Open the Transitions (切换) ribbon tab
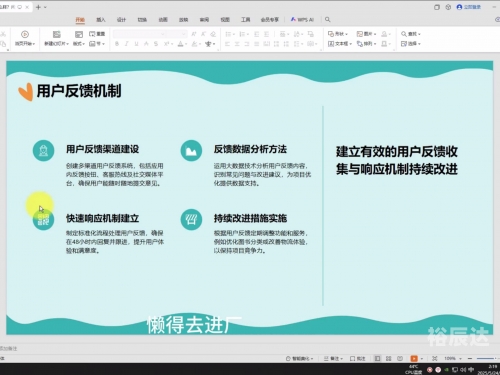 pyautogui.click(x=142, y=20)
